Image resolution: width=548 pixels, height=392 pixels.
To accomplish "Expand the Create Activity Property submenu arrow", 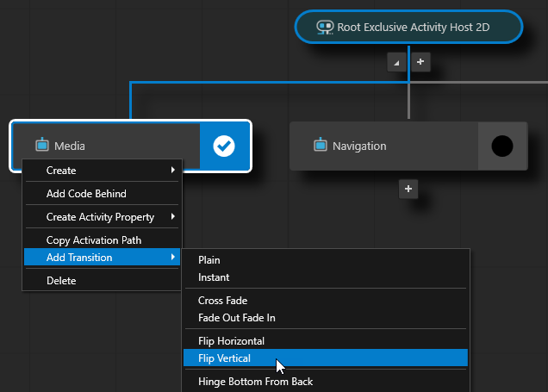I will (x=173, y=216).
